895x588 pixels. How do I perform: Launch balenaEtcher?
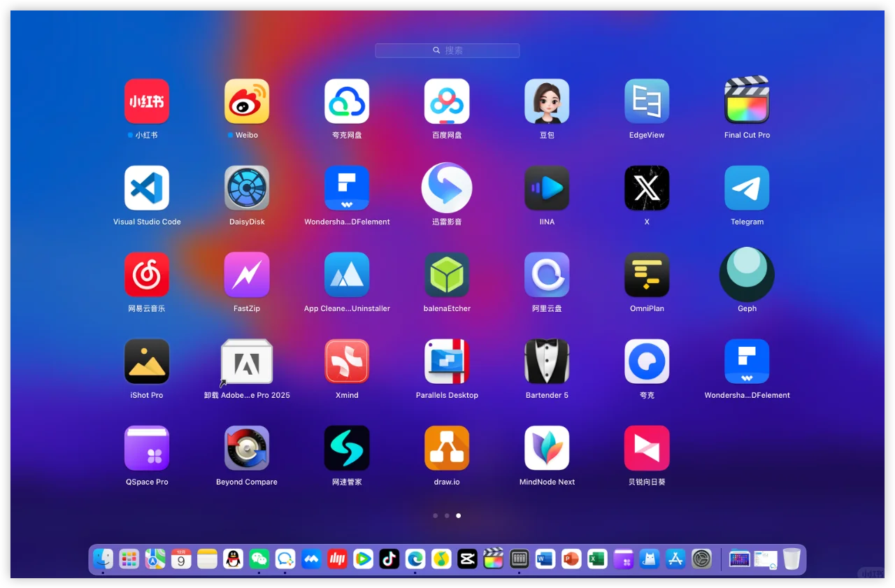click(x=447, y=275)
